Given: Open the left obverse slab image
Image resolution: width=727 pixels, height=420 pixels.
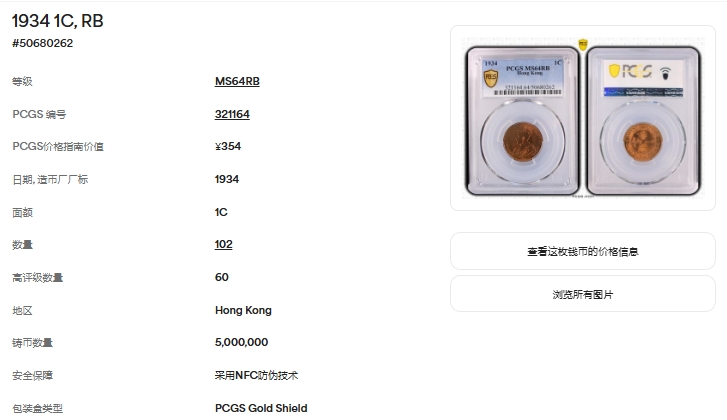Looking at the screenshot, I should pyautogui.click(x=523, y=121).
